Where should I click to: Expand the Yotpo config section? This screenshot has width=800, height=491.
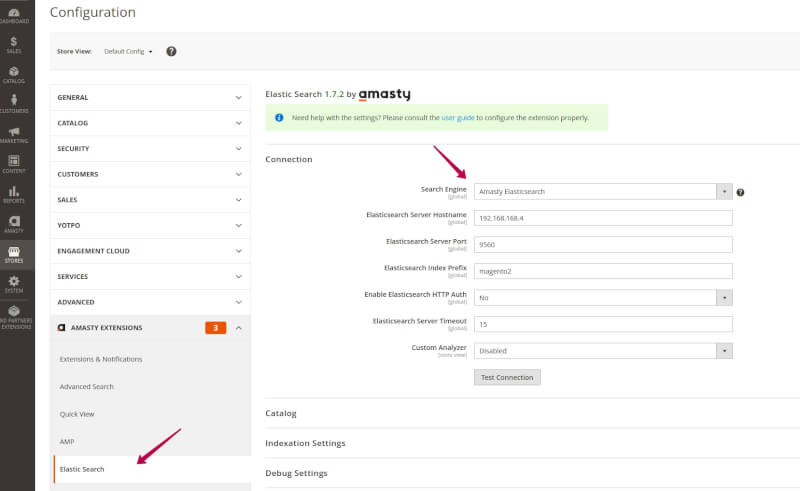coord(150,225)
